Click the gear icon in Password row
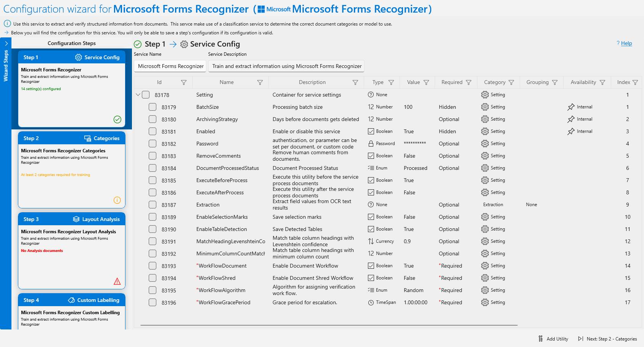This screenshot has width=644, height=347. pos(485,144)
